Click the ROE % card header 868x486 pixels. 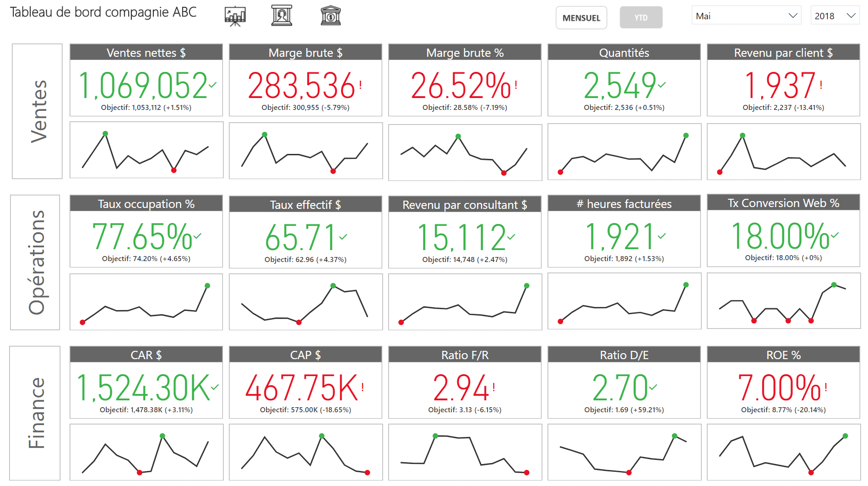[x=784, y=355]
